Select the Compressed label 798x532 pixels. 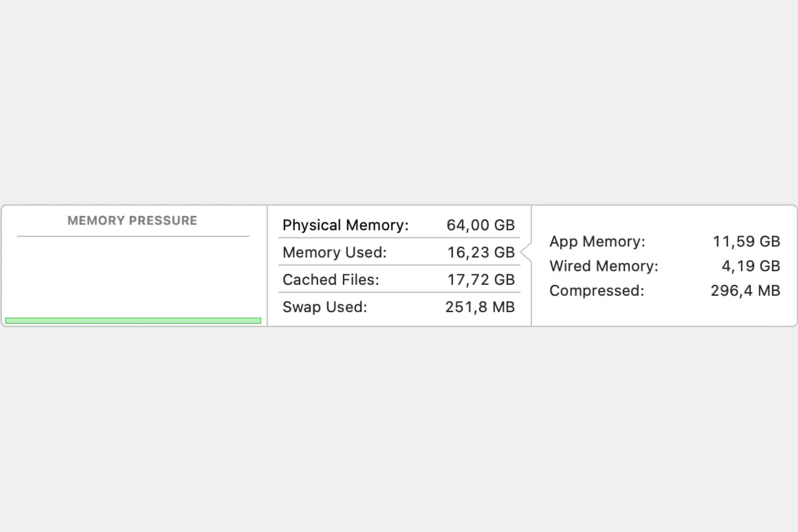point(596,291)
